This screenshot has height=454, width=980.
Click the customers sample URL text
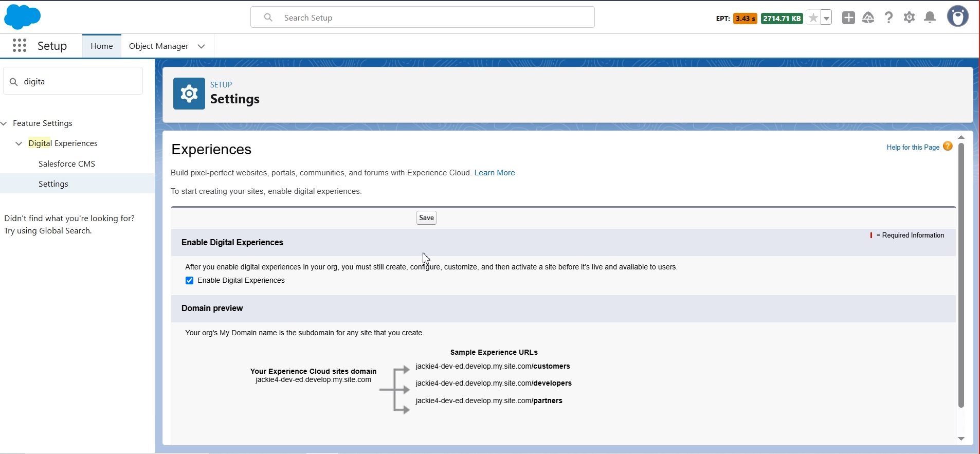[493, 366]
